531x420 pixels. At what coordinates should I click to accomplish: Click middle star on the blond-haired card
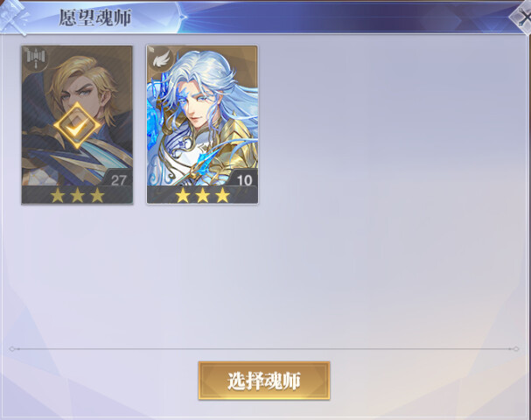point(78,195)
